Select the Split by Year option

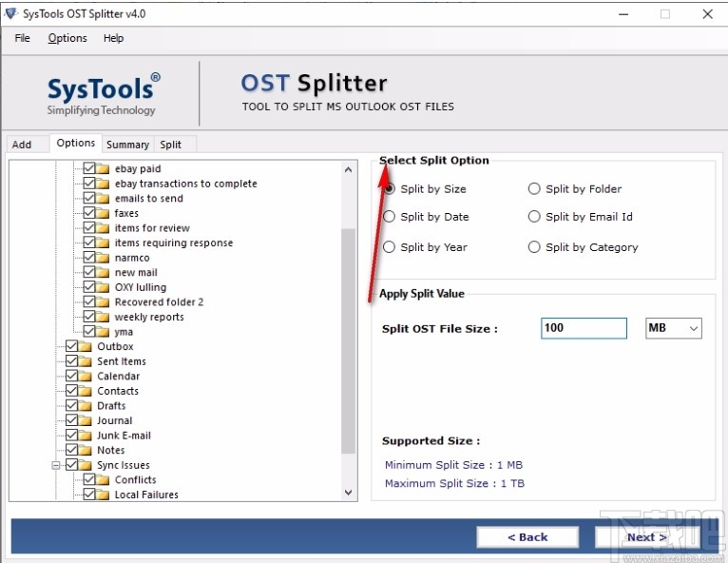pos(389,247)
